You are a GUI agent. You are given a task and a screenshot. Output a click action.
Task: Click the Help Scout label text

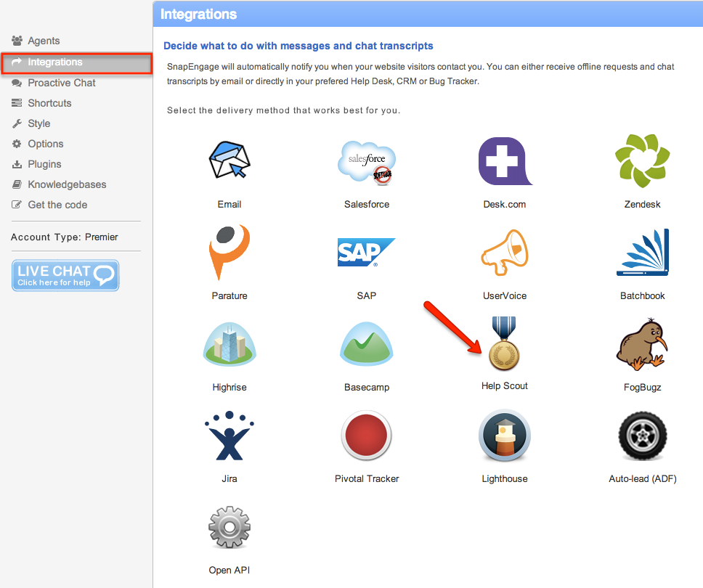click(x=505, y=386)
